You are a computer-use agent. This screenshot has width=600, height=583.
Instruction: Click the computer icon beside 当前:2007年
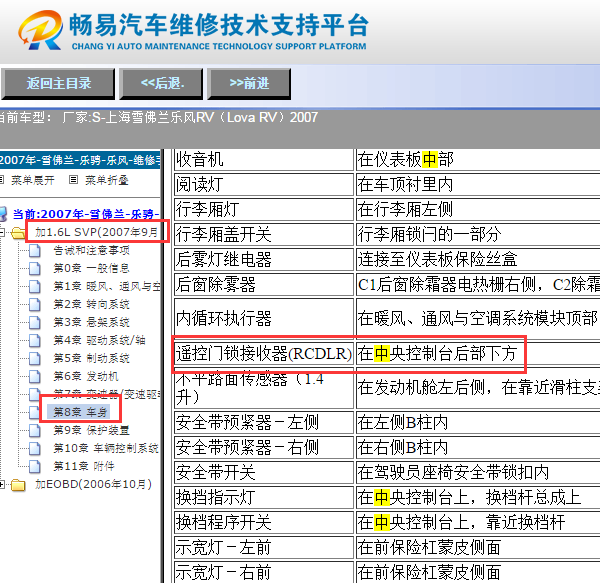click(x=3, y=214)
